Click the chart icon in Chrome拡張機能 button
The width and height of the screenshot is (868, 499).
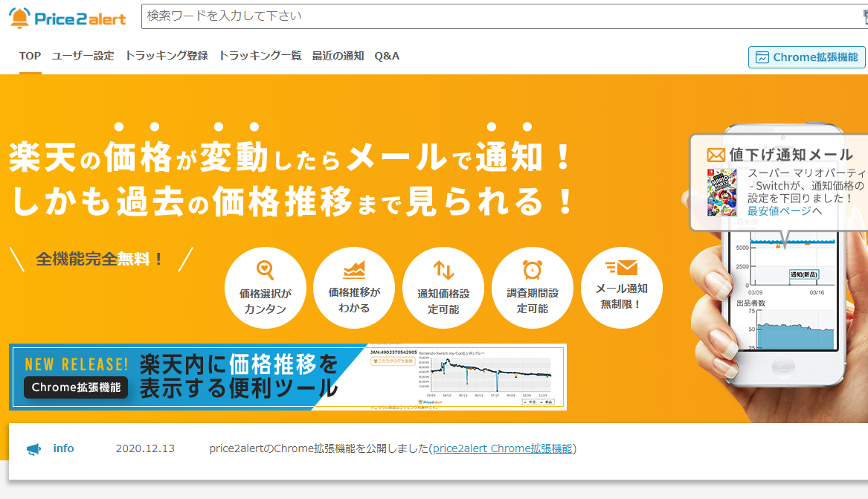click(762, 57)
